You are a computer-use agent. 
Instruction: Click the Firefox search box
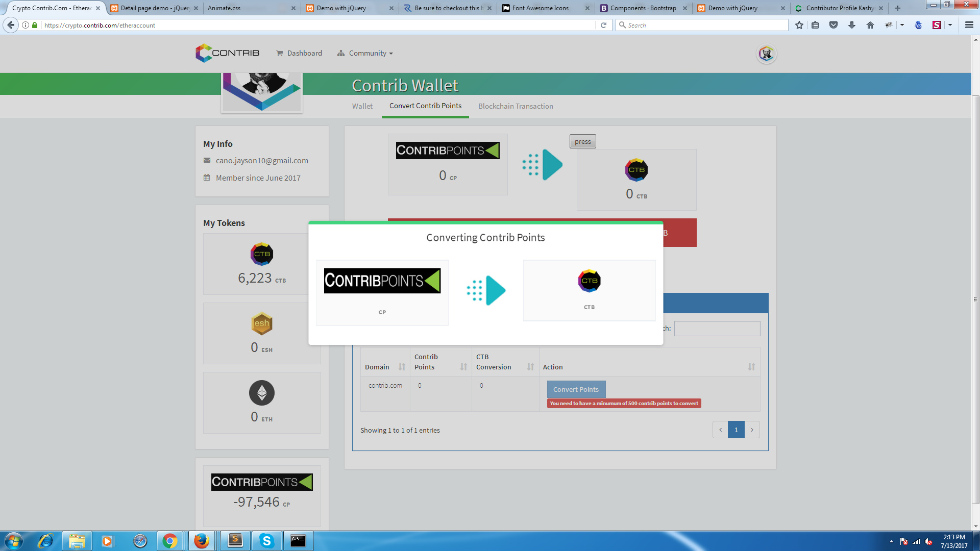tap(702, 25)
